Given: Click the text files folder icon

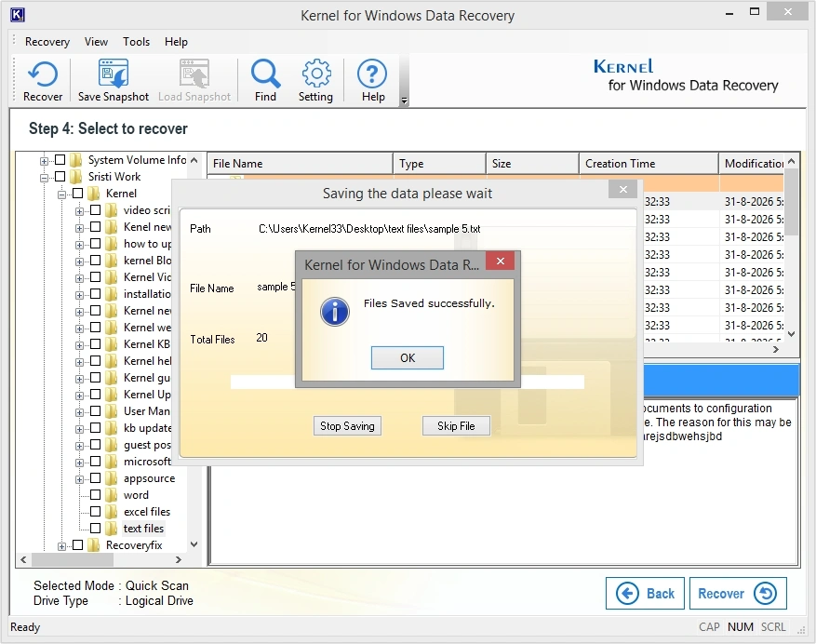Looking at the screenshot, I should [x=112, y=528].
